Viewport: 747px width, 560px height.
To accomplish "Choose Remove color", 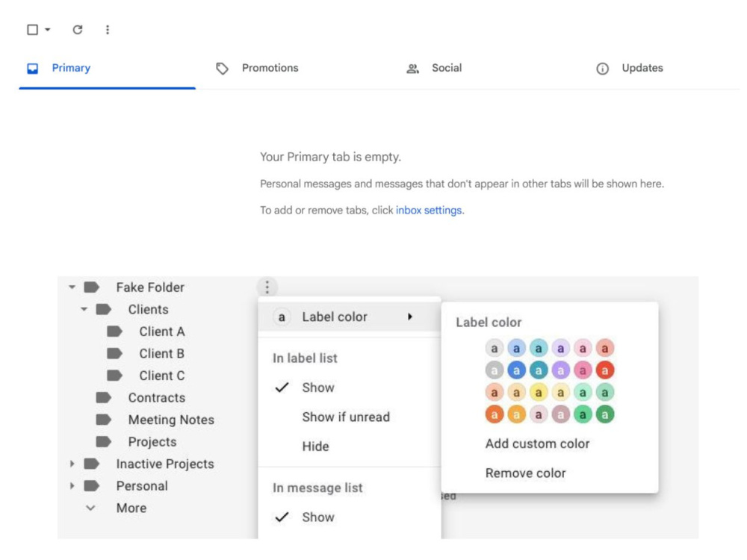I will pos(525,473).
